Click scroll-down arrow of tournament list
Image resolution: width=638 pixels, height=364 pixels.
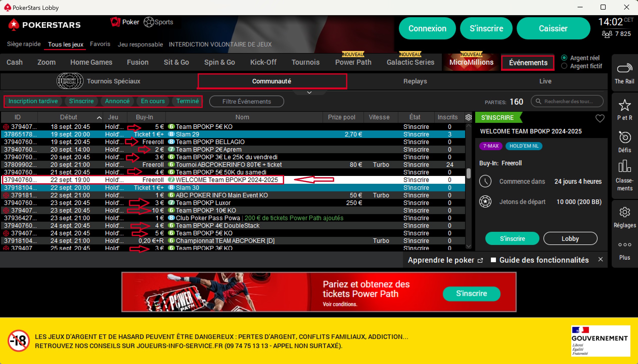coord(469,246)
